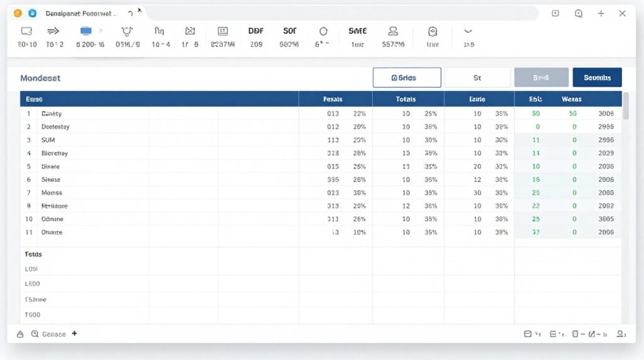644x360 pixels.
Task: Select row 10 "Odmme"
Action: tap(321, 219)
